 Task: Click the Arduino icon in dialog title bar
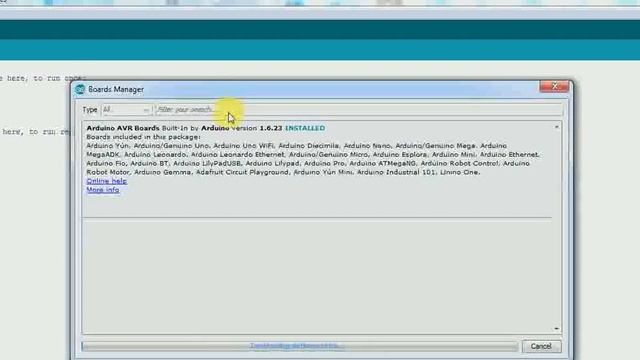coord(80,89)
